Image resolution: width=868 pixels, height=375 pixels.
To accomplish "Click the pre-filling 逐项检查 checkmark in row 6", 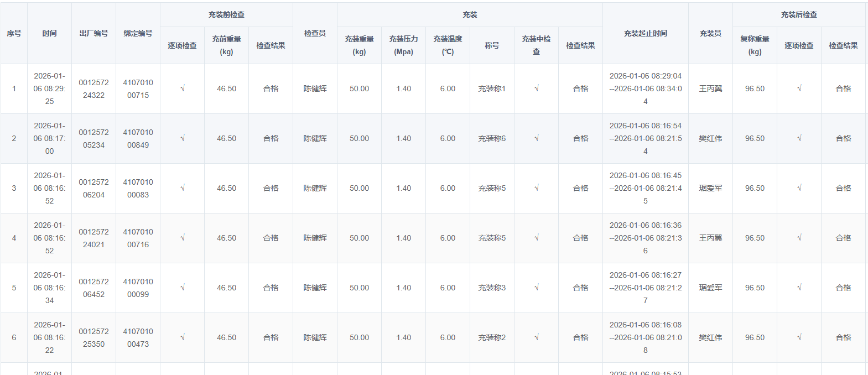I will coord(182,337).
